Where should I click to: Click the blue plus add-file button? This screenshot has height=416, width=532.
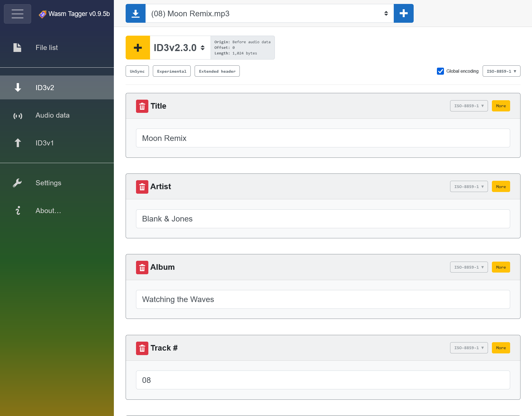coord(404,13)
